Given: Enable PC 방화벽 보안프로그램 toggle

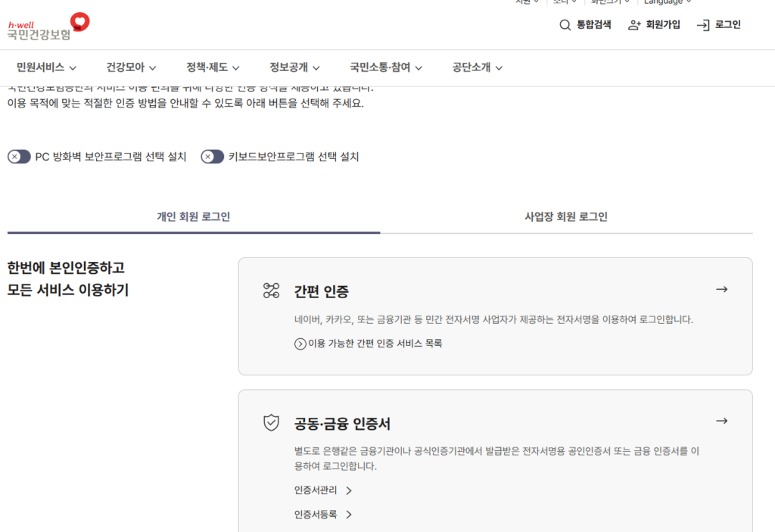Looking at the screenshot, I should pos(19,157).
